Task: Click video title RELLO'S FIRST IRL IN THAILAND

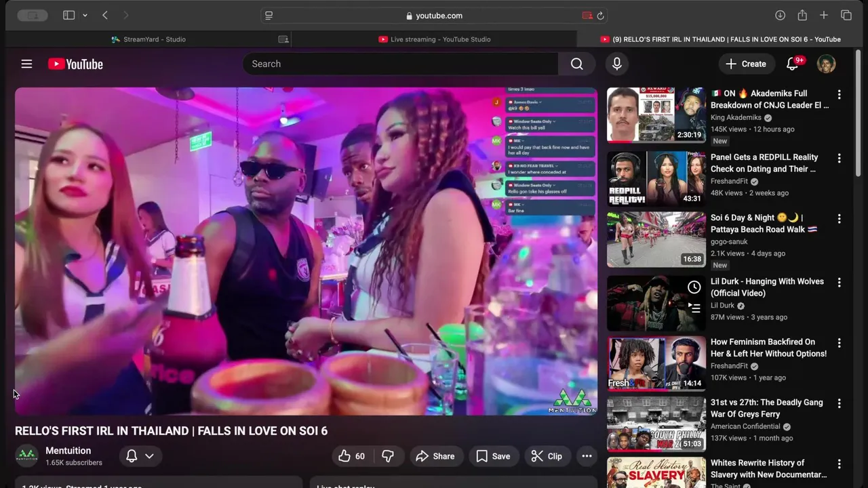Action: (x=171, y=431)
